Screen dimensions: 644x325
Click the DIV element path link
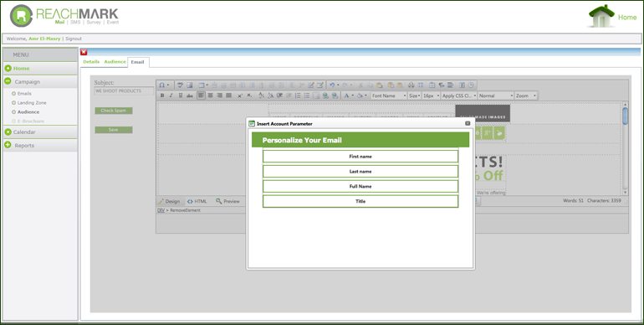161,210
